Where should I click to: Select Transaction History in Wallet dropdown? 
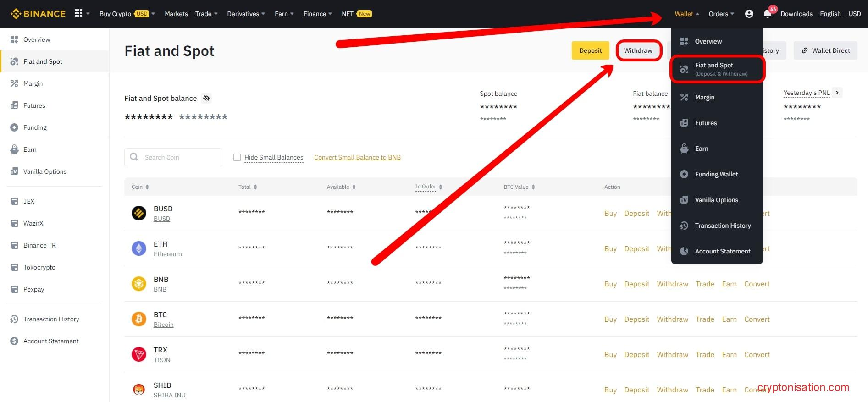[x=722, y=226]
